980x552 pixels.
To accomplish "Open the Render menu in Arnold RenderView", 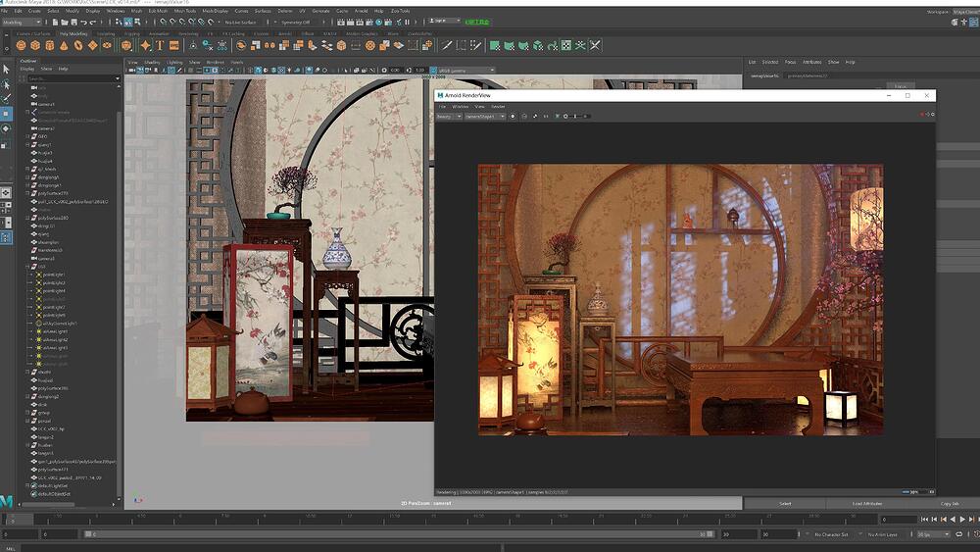I will click(498, 107).
